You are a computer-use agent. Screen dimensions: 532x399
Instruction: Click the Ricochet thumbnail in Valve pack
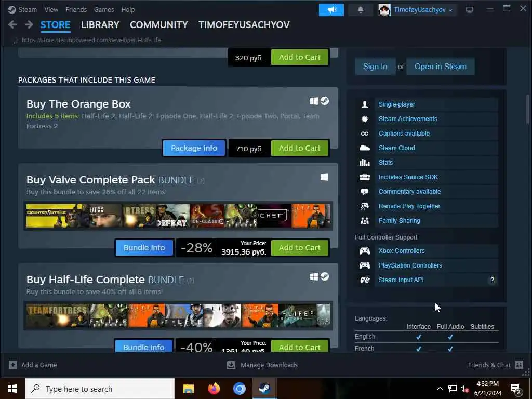pos(273,216)
